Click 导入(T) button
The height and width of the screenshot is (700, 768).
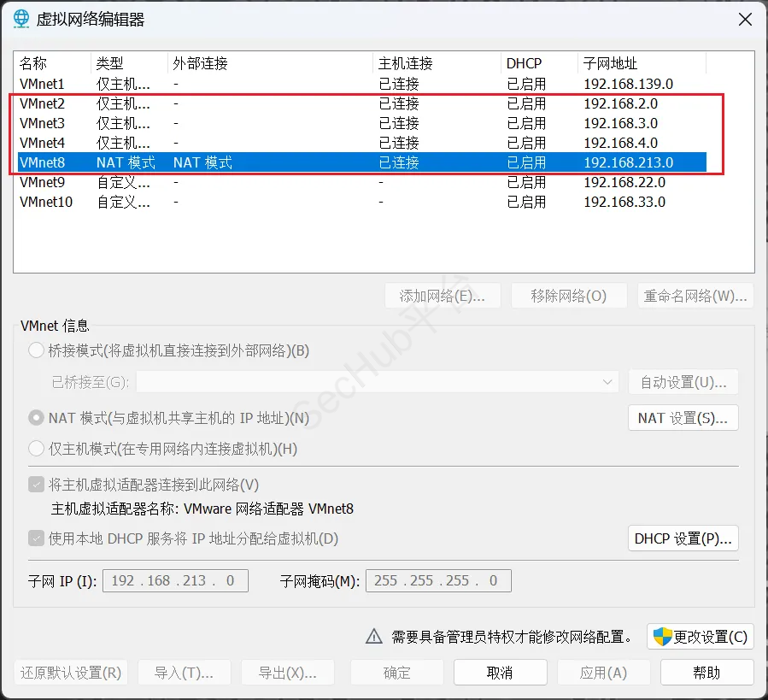click(185, 673)
